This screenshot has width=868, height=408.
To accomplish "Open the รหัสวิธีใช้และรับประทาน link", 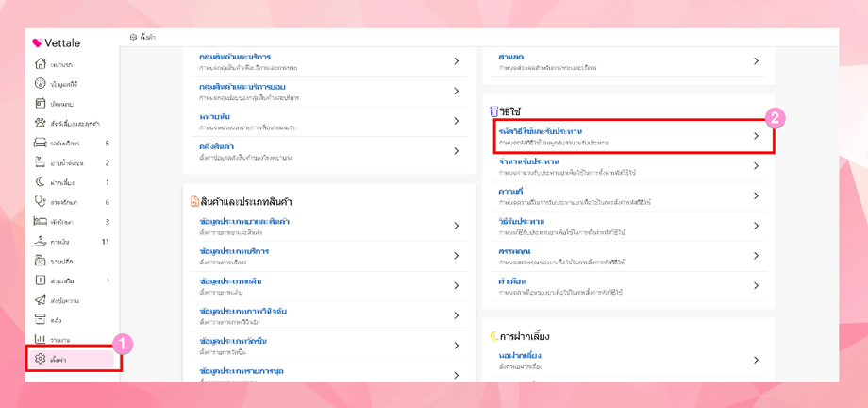I will pyautogui.click(x=541, y=131).
